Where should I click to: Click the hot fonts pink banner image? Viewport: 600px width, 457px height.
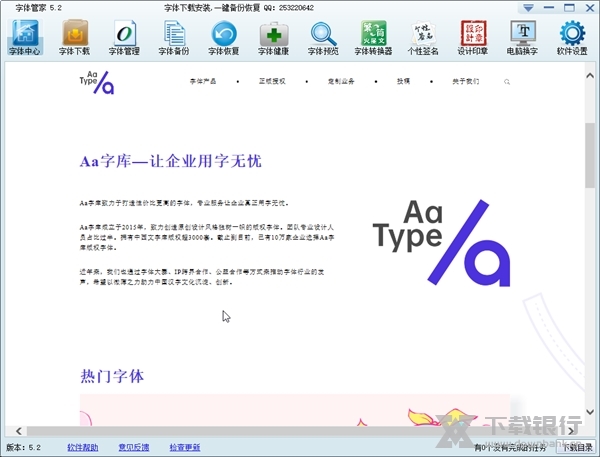pos(295,410)
